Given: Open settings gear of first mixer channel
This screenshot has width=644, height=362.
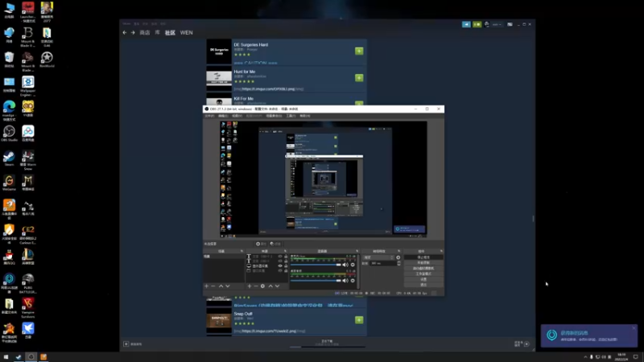Looking at the screenshot, I should pos(353,265).
